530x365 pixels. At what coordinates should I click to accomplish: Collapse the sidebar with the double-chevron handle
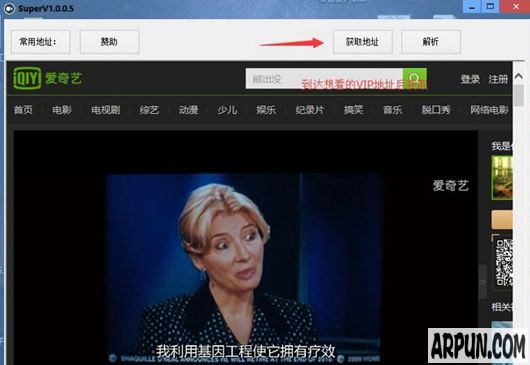[483, 282]
